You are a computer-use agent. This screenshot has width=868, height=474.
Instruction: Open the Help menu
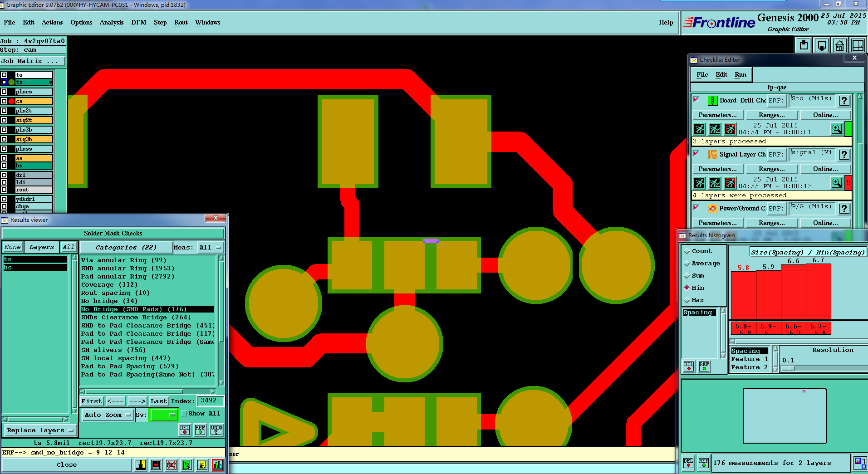pos(666,22)
